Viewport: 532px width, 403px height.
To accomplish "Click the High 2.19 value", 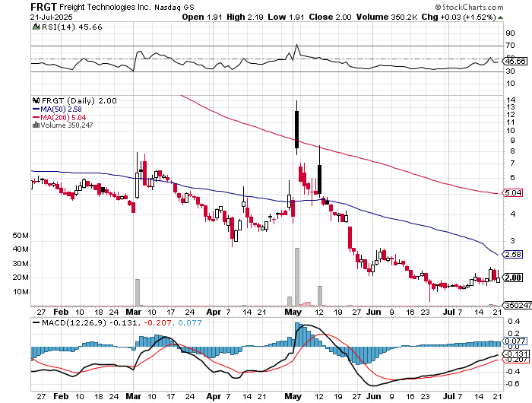I will click(245, 17).
